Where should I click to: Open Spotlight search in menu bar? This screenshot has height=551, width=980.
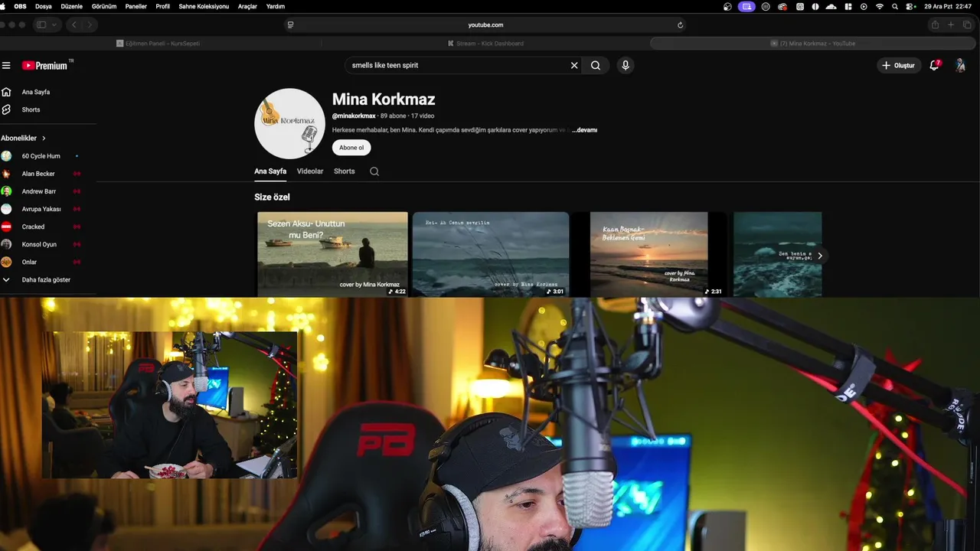(895, 6)
